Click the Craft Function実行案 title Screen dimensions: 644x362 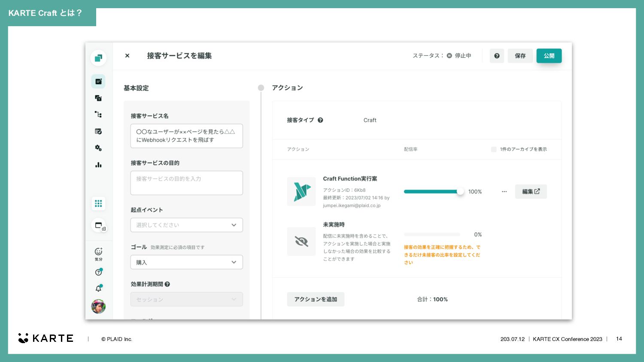pyautogui.click(x=350, y=179)
